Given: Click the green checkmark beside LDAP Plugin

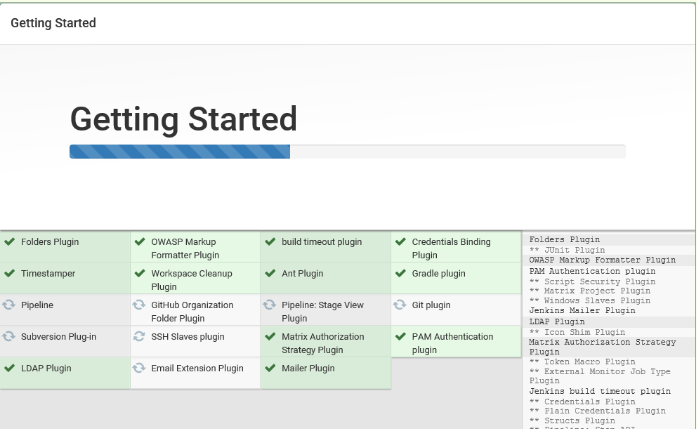Looking at the screenshot, I should point(9,368).
